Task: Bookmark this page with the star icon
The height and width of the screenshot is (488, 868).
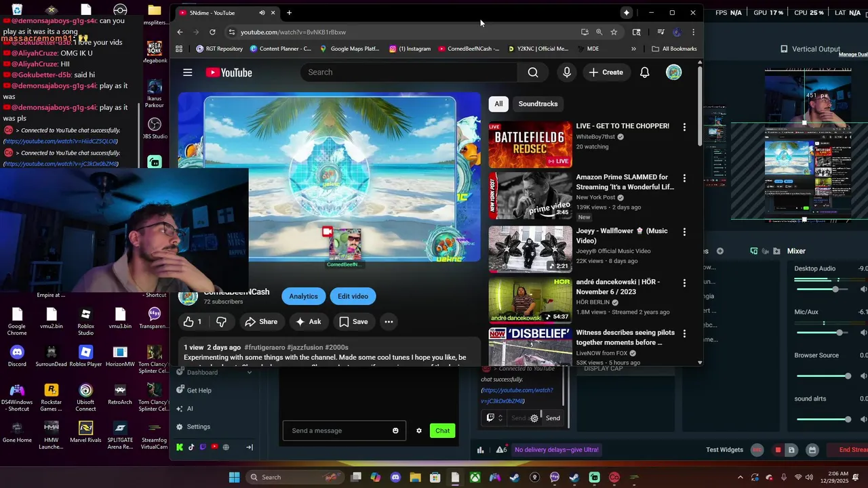Action: point(614,32)
